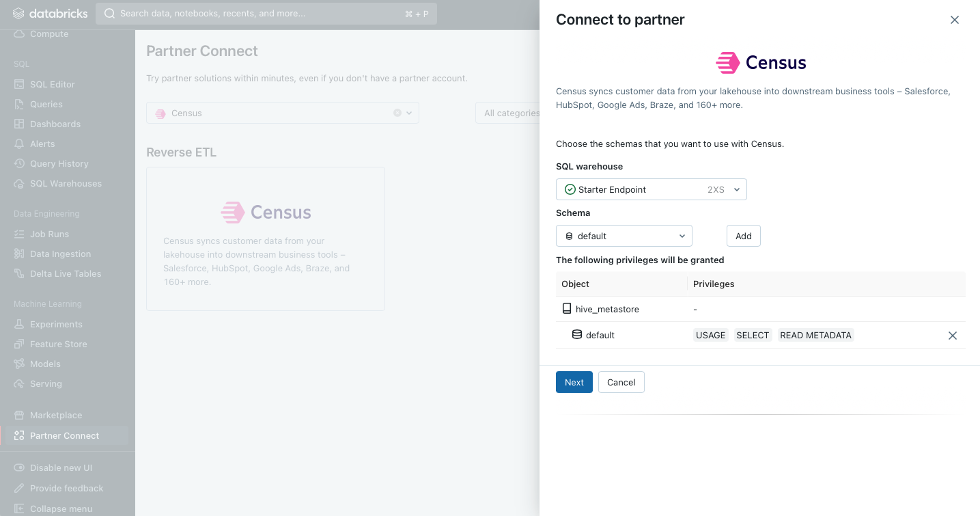The image size is (980, 516).
Task: Click the Alerts bell icon
Action: (x=19, y=144)
